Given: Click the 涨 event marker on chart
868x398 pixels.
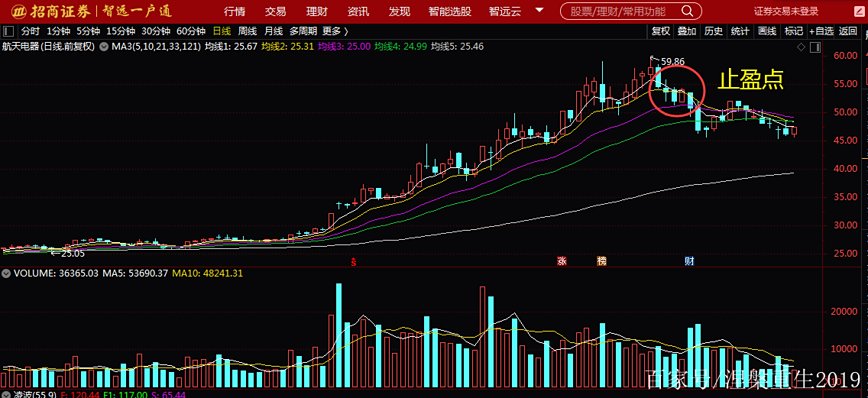Looking at the screenshot, I should 562,261.
